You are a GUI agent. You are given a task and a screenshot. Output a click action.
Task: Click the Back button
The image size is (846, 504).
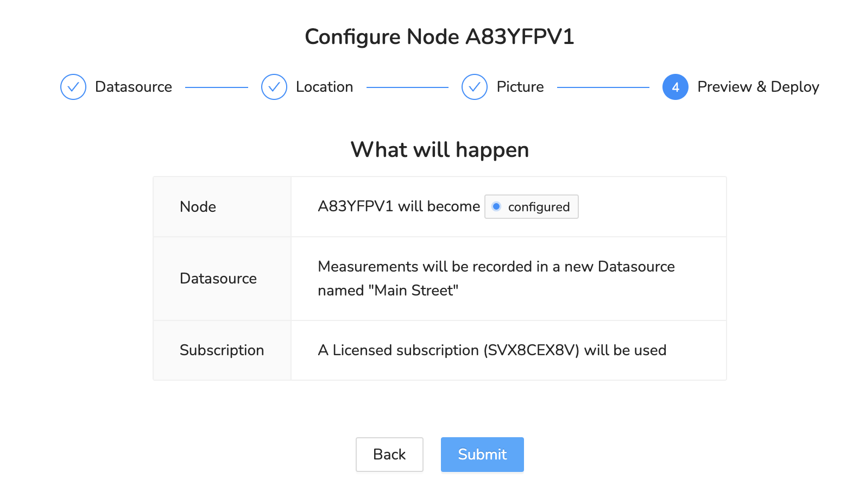coord(389,455)
